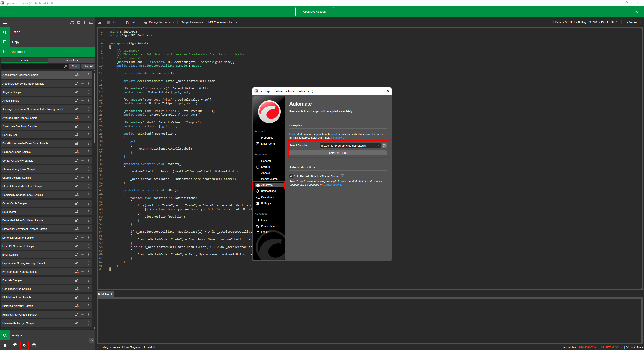
Task: Click Install .NET SDK button
Action: click(338, 153)
